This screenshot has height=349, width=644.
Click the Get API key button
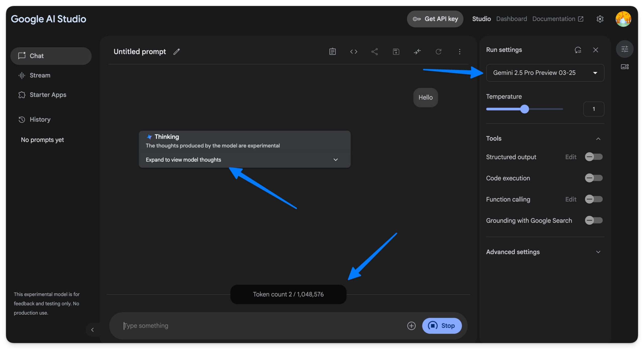[435, 19]
